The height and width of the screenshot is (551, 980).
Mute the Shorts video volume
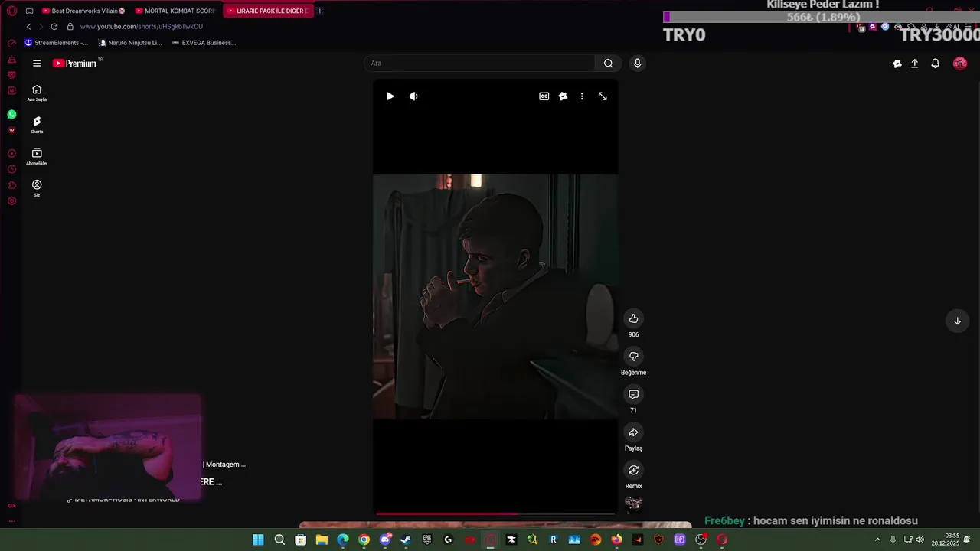[x=413, y=96]
